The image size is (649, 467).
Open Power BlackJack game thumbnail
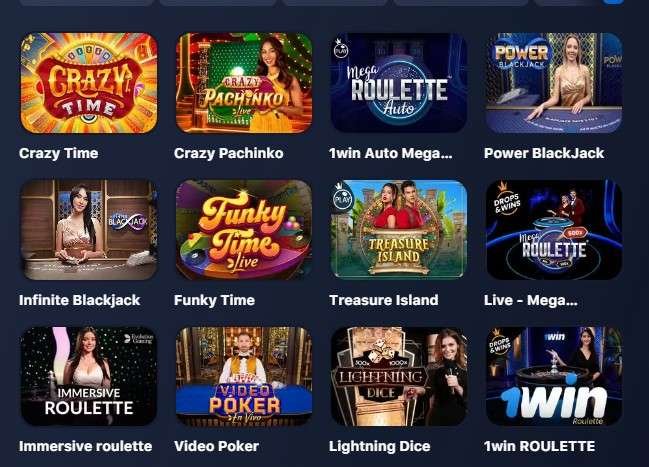[x=554, y=83]
